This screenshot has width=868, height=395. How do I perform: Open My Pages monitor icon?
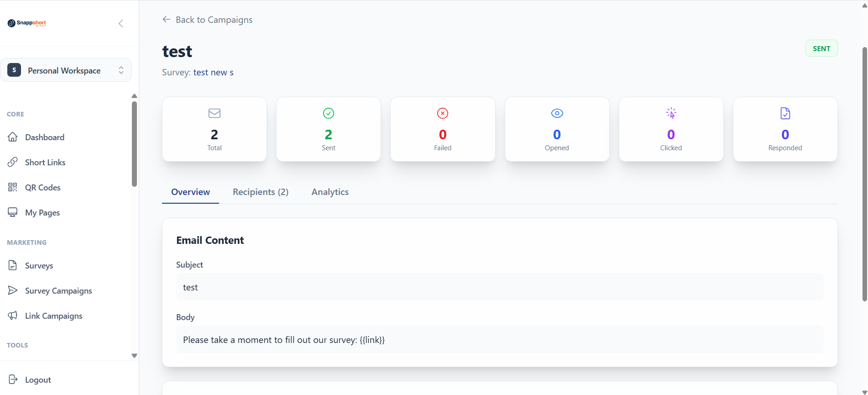coord(13,212)
